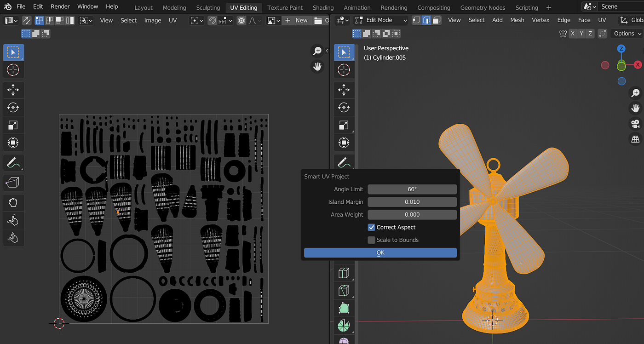
Task: Activate the Rotate tool in UV Editor toolbar
Action: tap(13, 107)
